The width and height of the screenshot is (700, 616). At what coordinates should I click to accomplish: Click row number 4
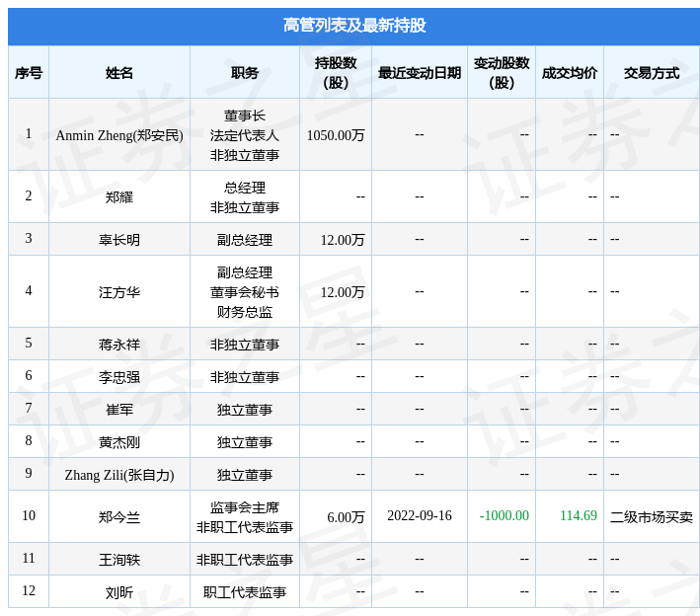(x=29, y=290)
